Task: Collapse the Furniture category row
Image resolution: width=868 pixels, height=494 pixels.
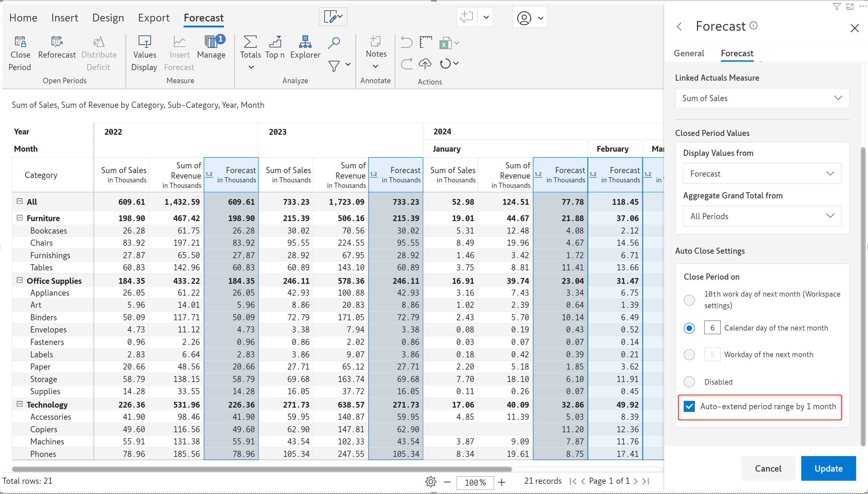Action: (x=20, y=218)
